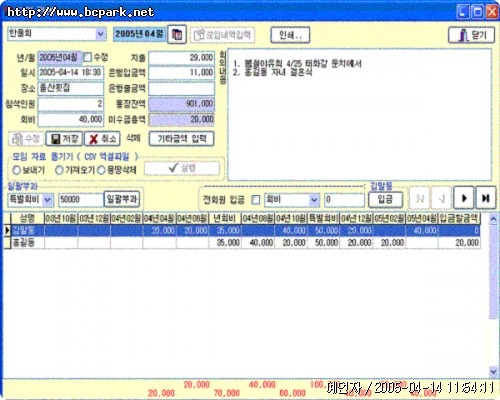Click the empty 은행출금액 field
The width and height of the screenshot is (500, 400).
pyautogui.click(x=182, y=88)
